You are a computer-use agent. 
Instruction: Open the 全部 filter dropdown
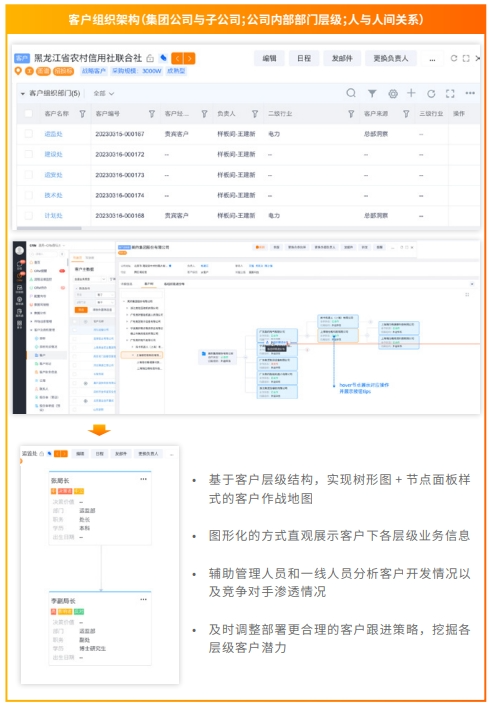coord(104,94)
